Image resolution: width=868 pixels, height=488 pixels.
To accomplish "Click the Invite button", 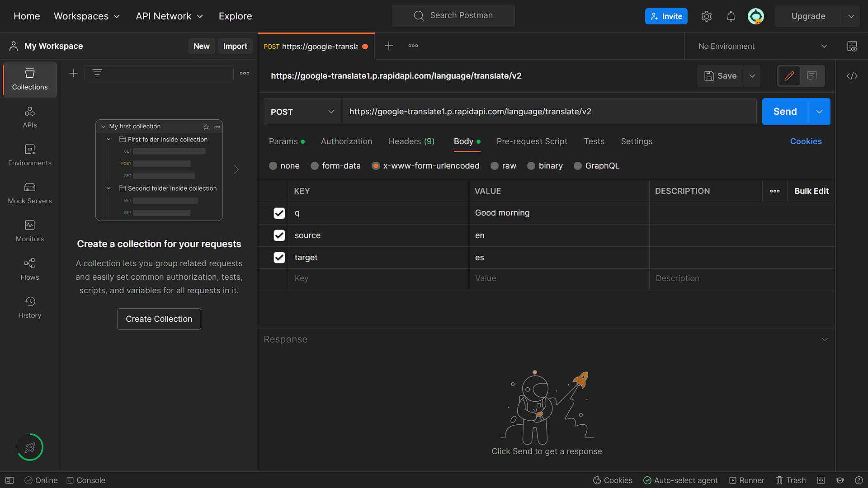I will (x=666, y=16).
